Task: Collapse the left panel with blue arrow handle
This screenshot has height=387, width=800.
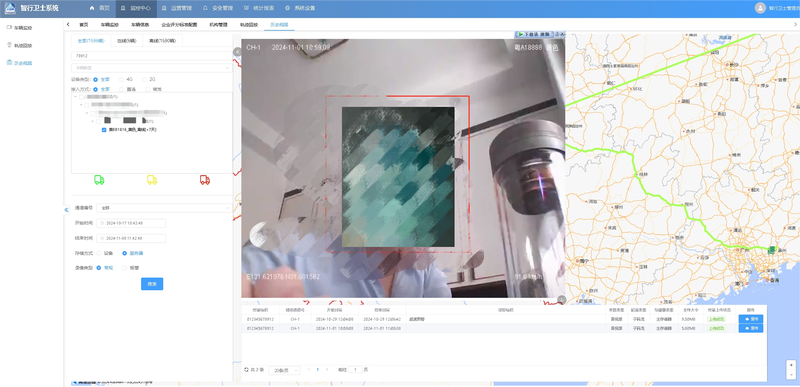Action: (x=66, y=210)
